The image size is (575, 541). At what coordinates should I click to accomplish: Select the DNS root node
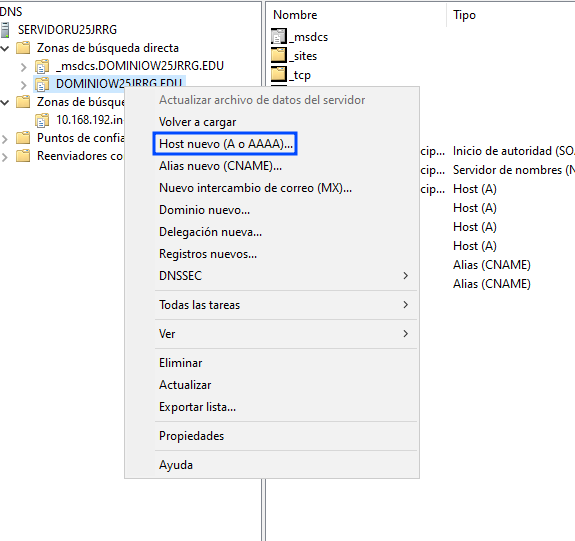coord(11,12)
